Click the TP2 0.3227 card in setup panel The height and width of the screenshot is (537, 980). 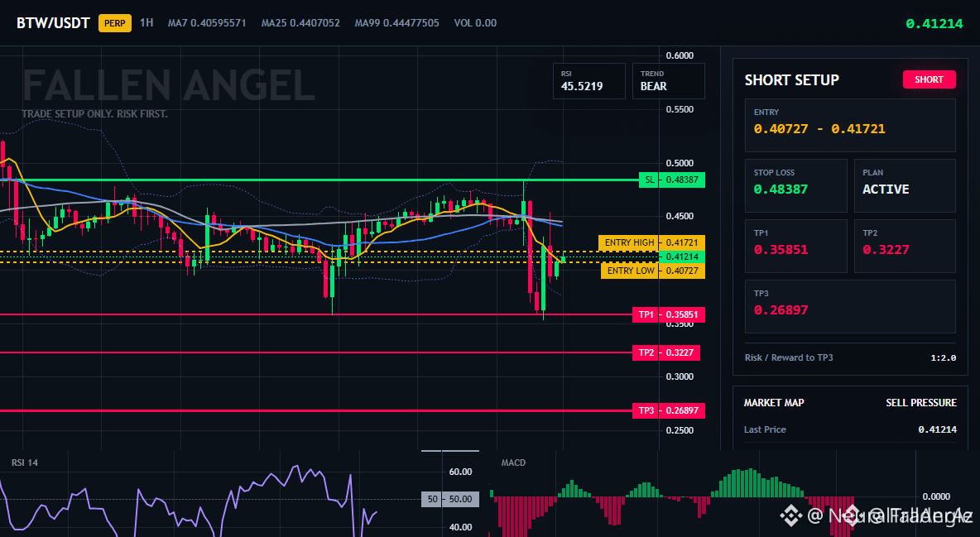905,246
